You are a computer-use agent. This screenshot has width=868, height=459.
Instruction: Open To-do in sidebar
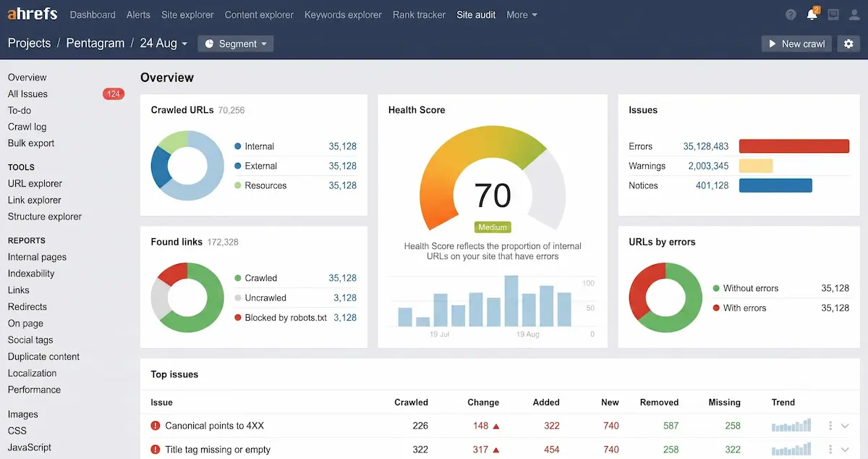click(x=20, y=111)
